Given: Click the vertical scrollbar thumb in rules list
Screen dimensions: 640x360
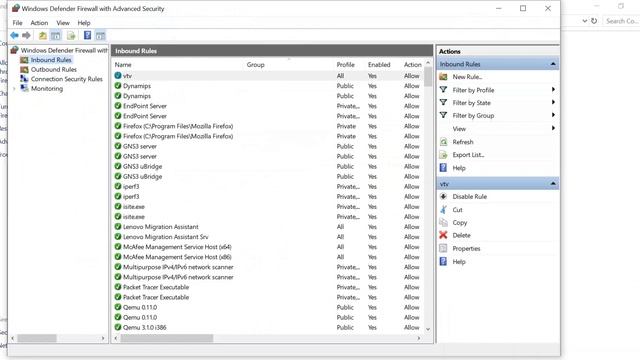Looking at the screenshot, I should pyautogui.click(x=428, y=77).
